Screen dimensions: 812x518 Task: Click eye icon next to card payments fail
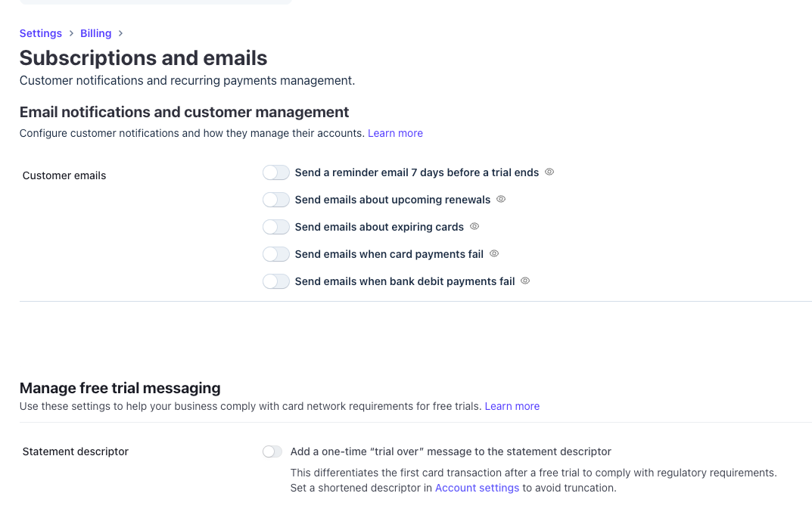pos(494,254)
